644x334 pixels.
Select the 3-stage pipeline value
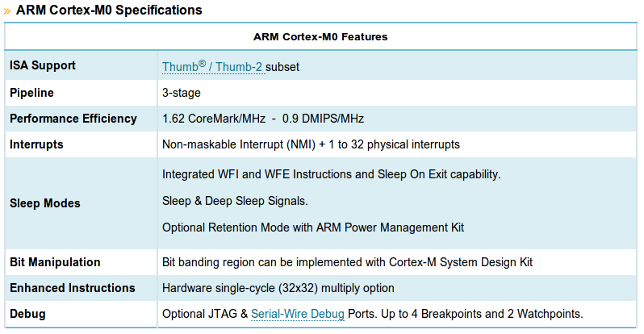[182, 93]
